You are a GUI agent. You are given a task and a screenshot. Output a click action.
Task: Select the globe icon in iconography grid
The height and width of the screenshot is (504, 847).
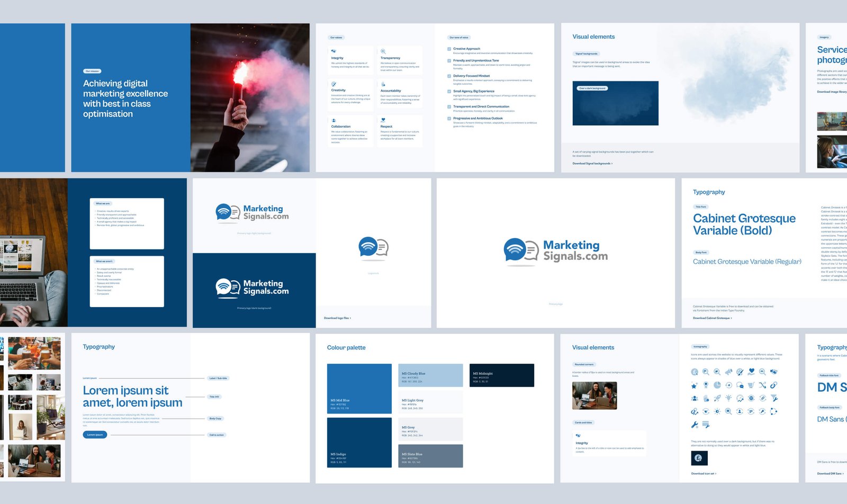click(751, 398)
